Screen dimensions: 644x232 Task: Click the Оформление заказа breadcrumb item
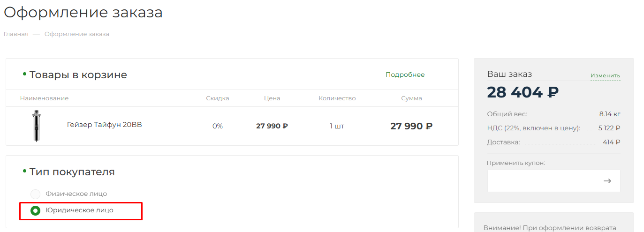(x=77, y=34)
